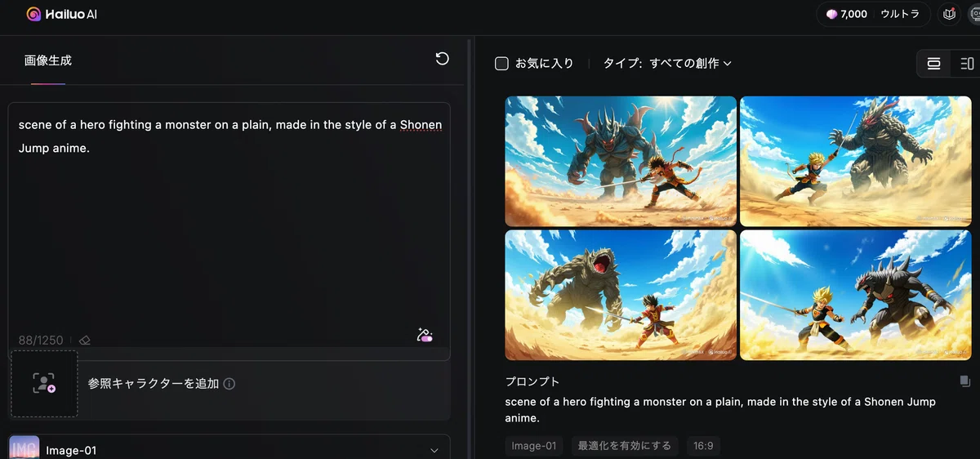This screenshot has width=980, height=459.
Task: Click the Image-01 tag under the prompt
Action: [x=534, y=445]
